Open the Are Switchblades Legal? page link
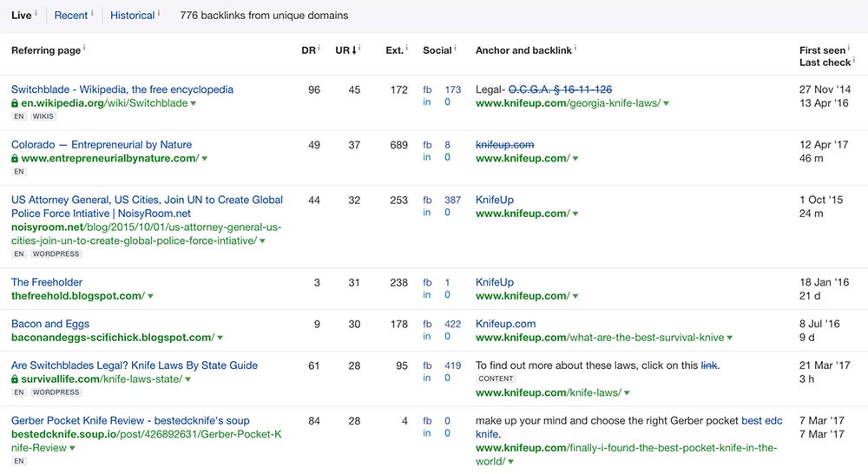This screenshot has height=474, width=868. coord(134,365)
